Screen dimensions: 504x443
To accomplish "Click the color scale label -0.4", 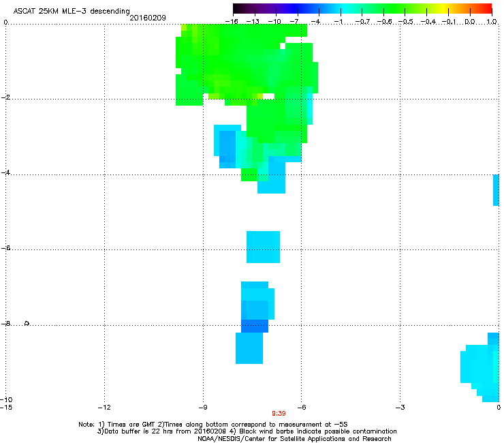I will 428,22.
